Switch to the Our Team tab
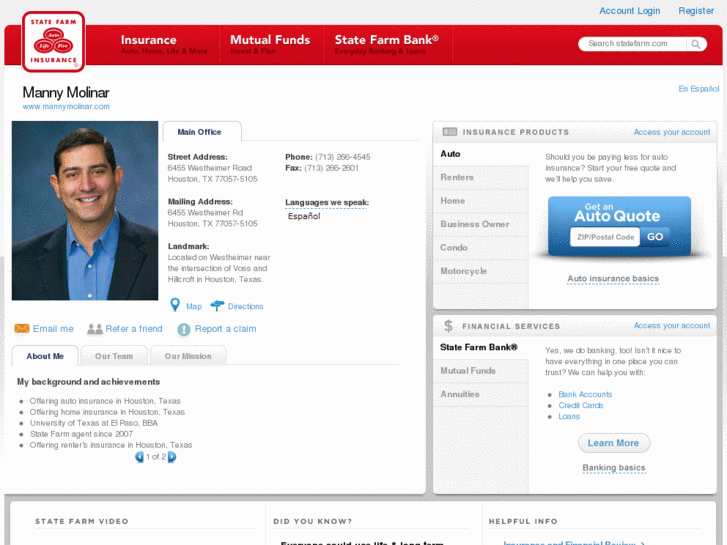 pos(114,356)
